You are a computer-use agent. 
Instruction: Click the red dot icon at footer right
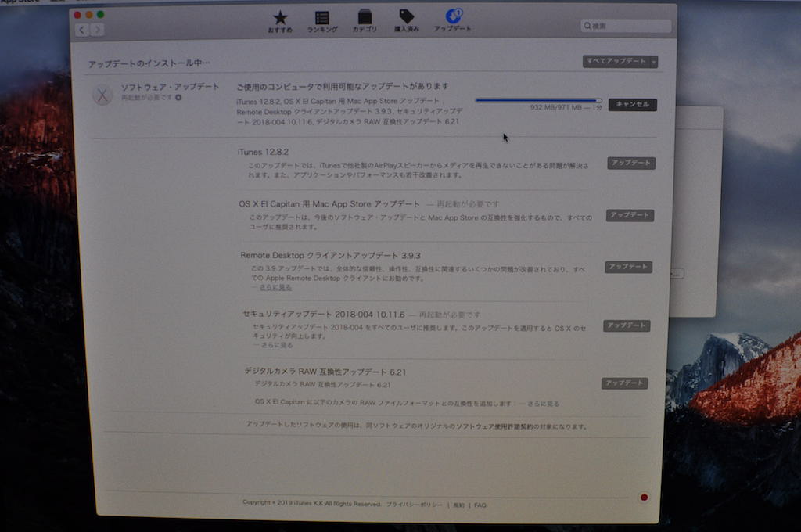[x=645, y=498]
